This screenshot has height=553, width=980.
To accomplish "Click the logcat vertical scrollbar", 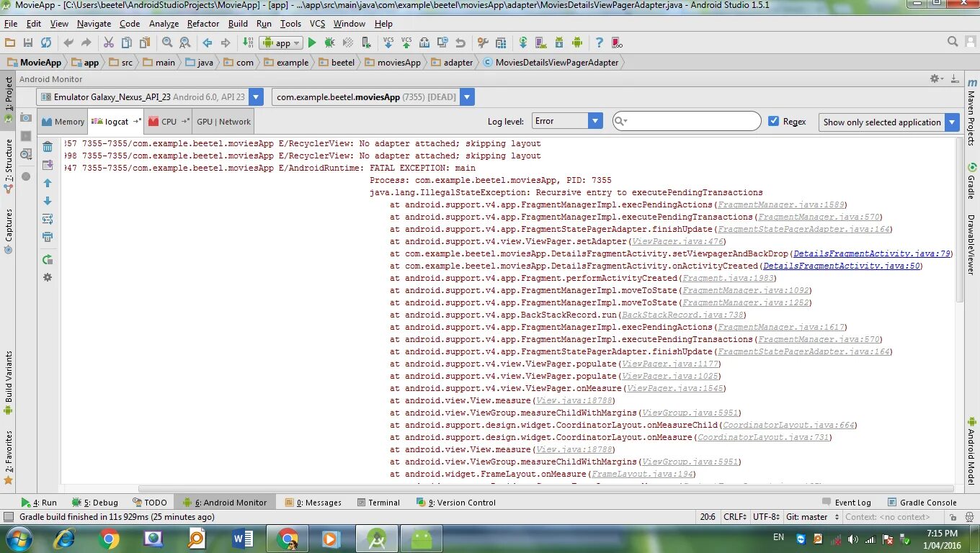I will tap(959, 220).
